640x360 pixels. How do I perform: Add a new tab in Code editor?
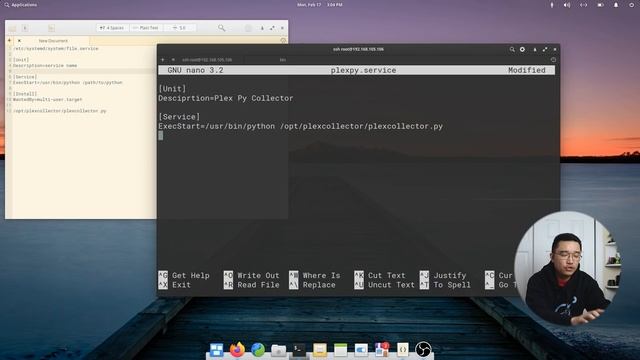[x=9, y=40]
